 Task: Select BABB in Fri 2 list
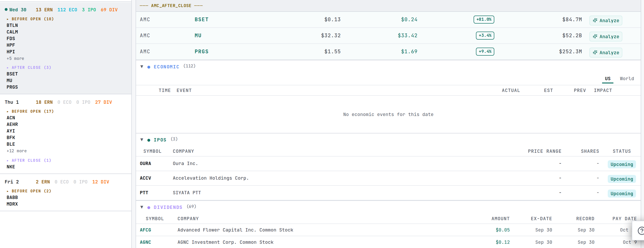(x=12, y=197)
